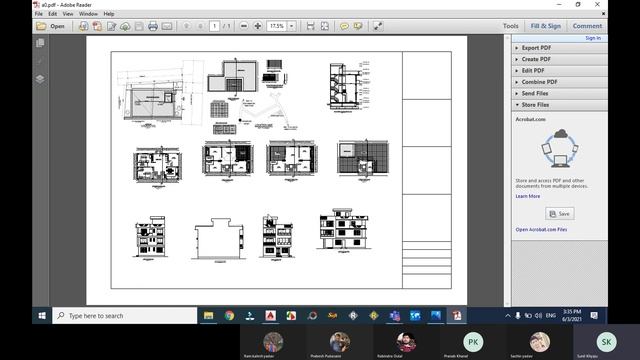Click the 17.5% zoom value field
640x360 pixels.
277,26
